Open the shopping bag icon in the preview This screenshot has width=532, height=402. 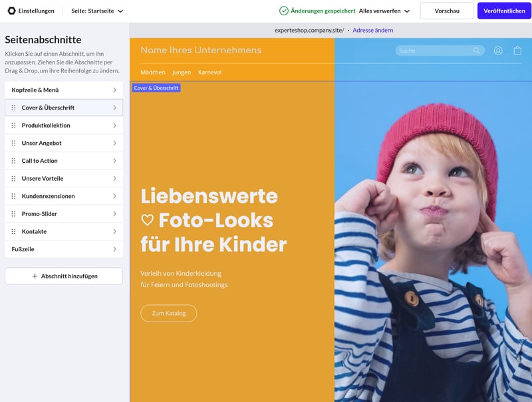click(x=517, y=51)
